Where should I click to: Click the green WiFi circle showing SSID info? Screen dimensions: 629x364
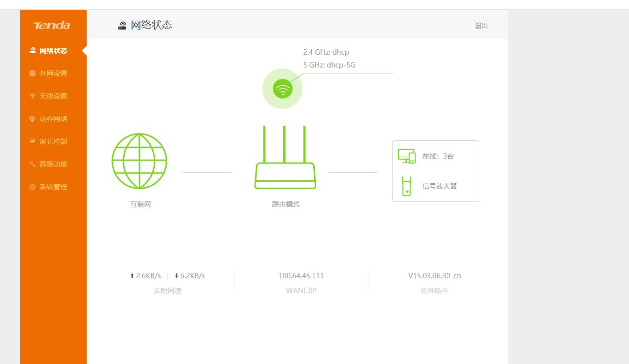click(x=282, y=89)
